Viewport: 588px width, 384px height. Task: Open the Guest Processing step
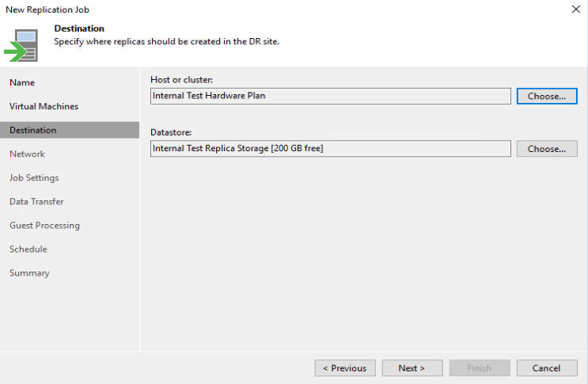(44, 225)
